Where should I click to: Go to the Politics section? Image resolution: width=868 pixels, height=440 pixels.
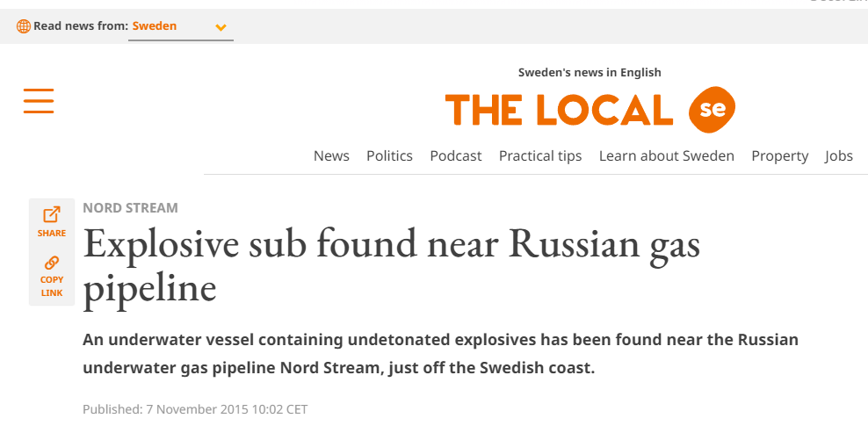tap(389, 155)
